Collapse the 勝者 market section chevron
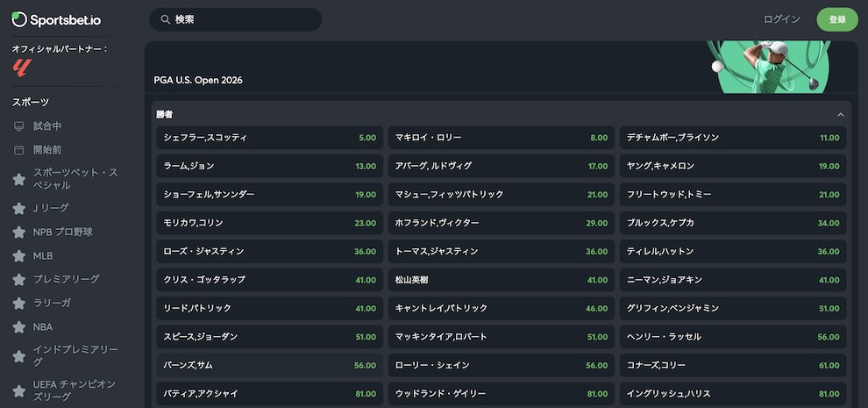 click(x=840, y=115)
